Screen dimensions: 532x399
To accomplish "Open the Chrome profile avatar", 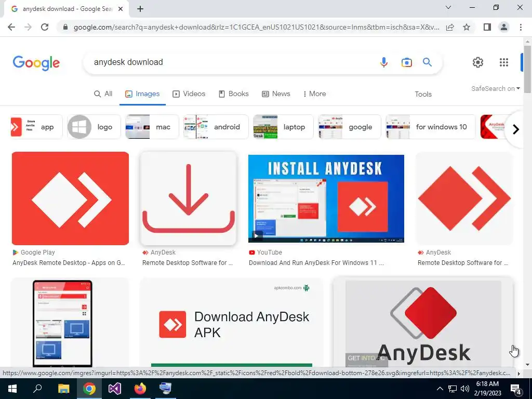I will pyautogui.click(x=504, y=27).
